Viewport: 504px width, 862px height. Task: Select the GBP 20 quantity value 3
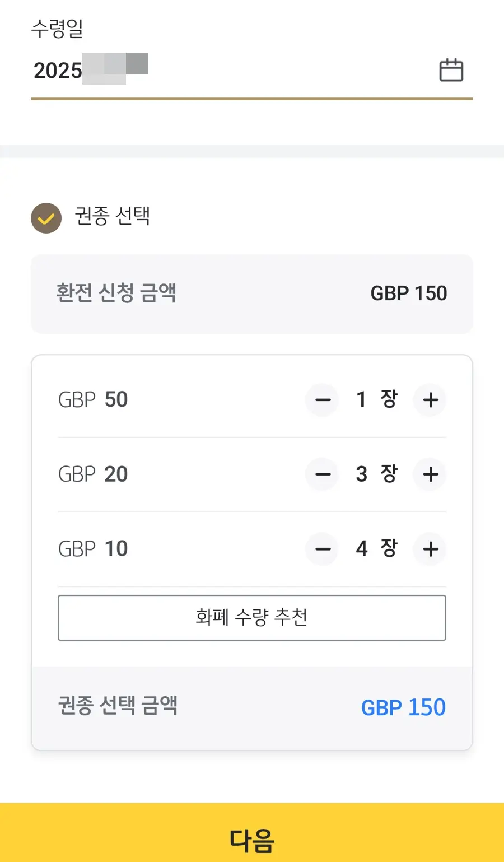click(362, 474)
